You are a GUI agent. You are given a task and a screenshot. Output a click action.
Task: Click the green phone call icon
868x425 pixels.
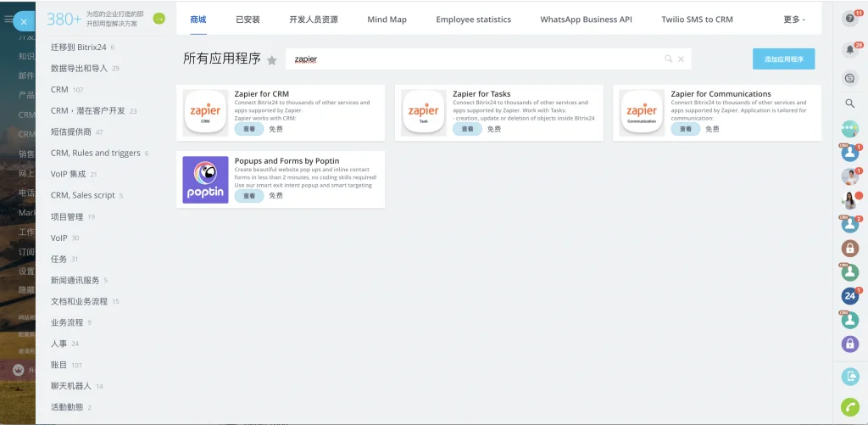849,407
